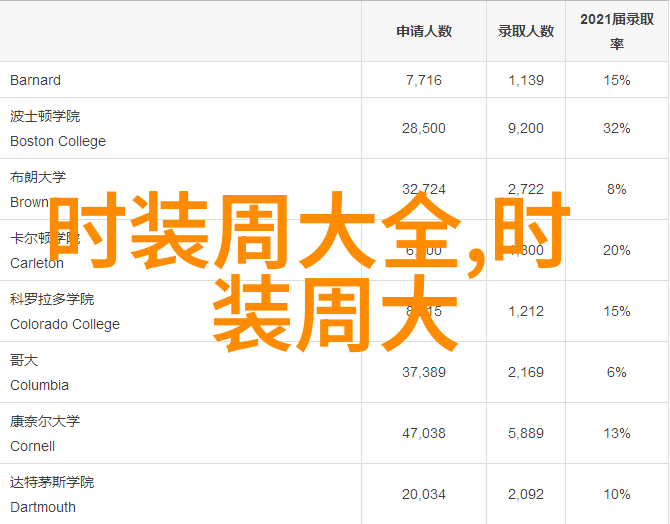670x524 pixels.
Task: Click the applicants value 47,038
Action: coord(424,433)
